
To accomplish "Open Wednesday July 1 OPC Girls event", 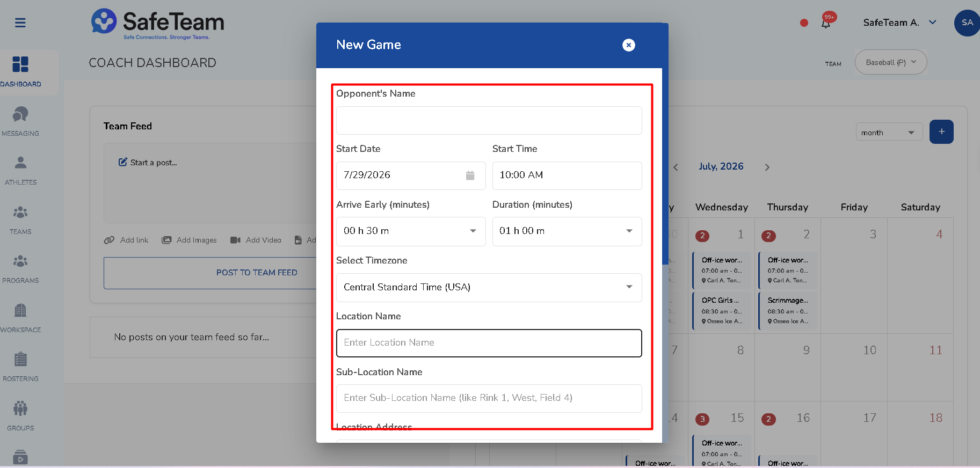I will 723,311.
